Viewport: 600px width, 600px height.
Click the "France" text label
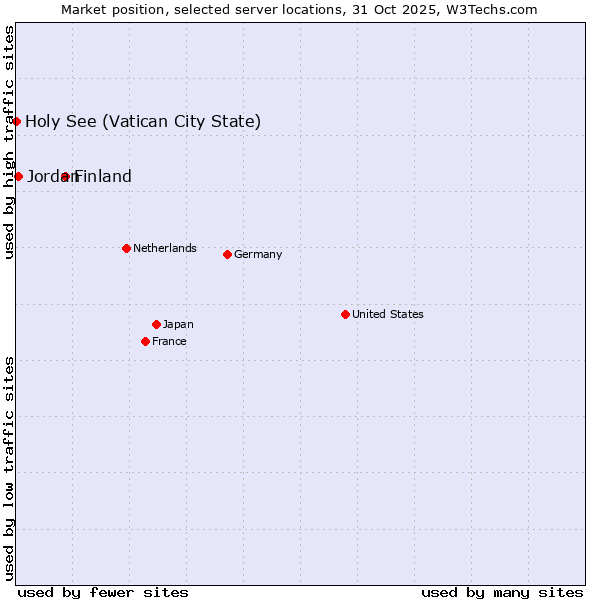tap(169, 341)
